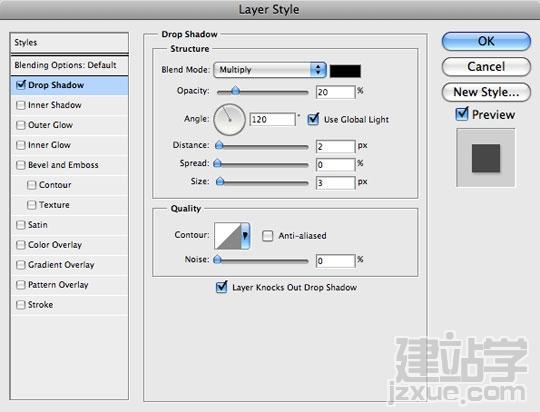Enable the Inner Shadow checkbox
The width and height of the screenshot is (540, 412).
pyautogui.click(x=21, y=105)
